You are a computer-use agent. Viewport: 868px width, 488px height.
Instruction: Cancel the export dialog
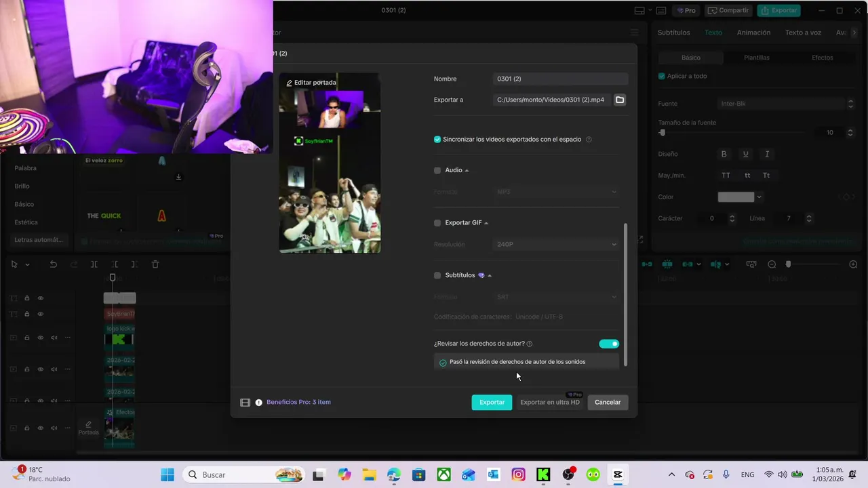pyautogui.click(x=608, y=402)
